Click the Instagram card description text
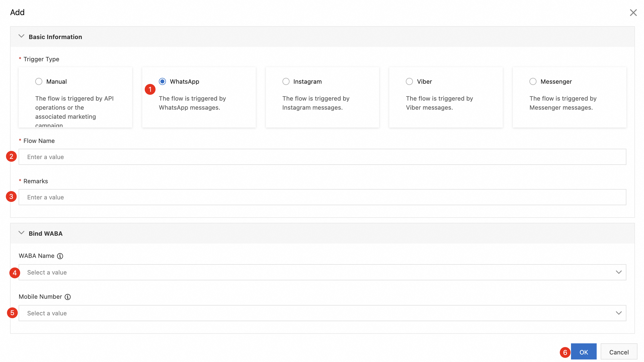The width and height of the screenshot is (644, 362). coord(316,103)
